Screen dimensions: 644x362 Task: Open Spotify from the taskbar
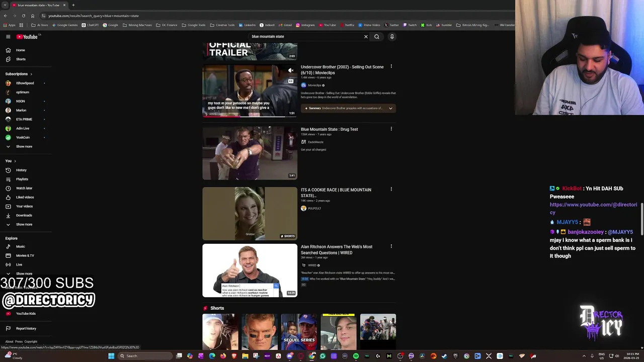(x=356, y=356)
